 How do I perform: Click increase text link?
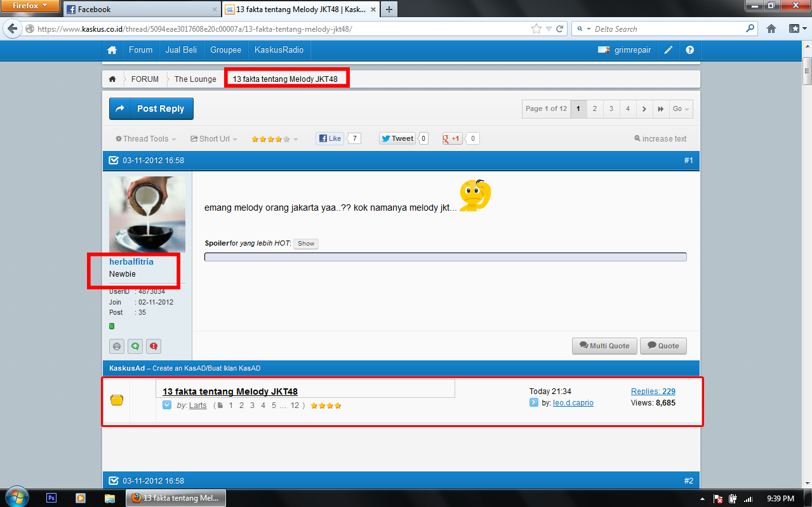click(660, 139)
